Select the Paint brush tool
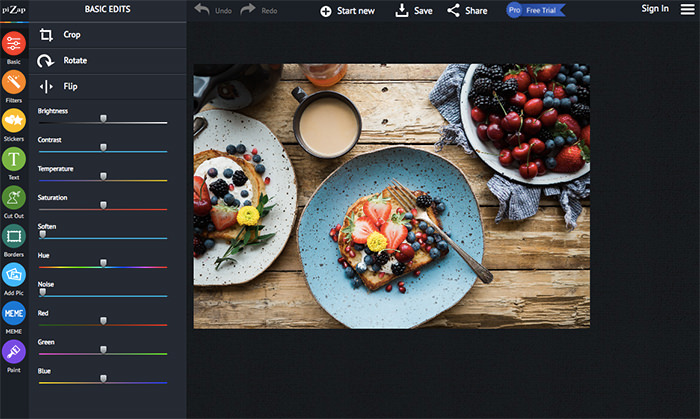This screenshot has width=700, height=419. (14, 352)
